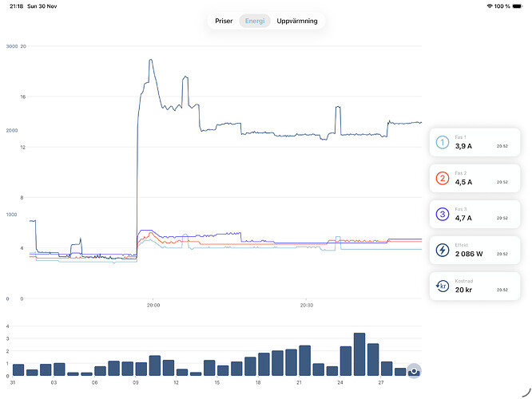Select the tallest bar in daily chart
Viewport: 532px width, 399px height.
[x=359, y=354]
